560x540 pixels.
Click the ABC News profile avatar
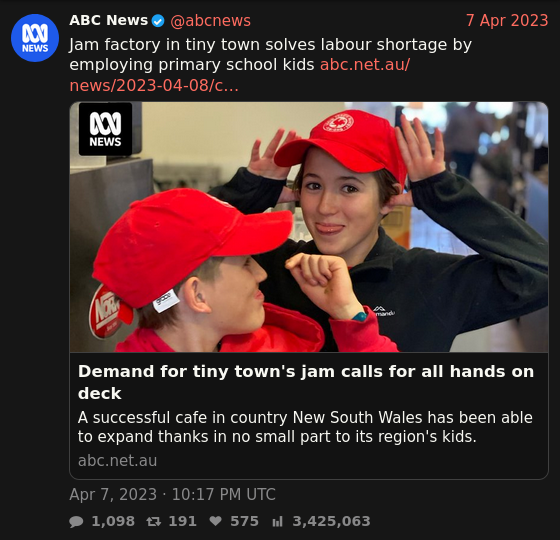(35, 38)
